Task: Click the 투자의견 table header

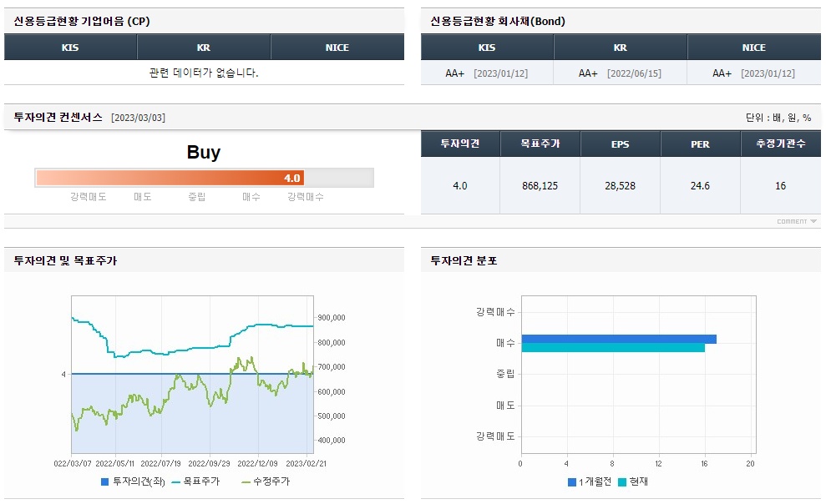Action: coord(460,144)
